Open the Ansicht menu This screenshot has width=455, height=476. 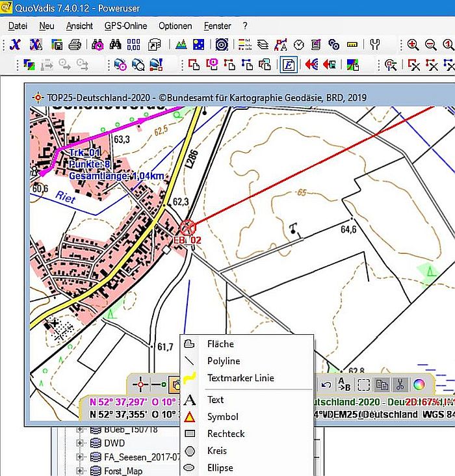click(x=79, y=26)
